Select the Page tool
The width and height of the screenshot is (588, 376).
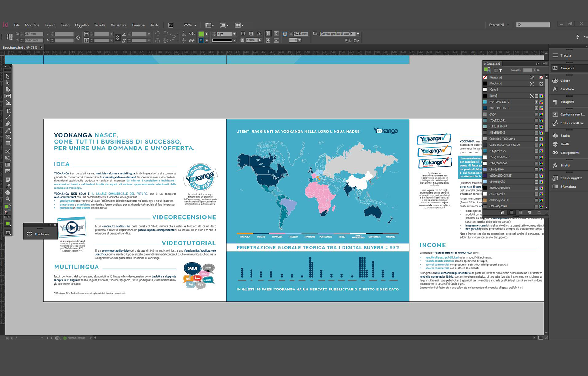[x=8, y=89]
